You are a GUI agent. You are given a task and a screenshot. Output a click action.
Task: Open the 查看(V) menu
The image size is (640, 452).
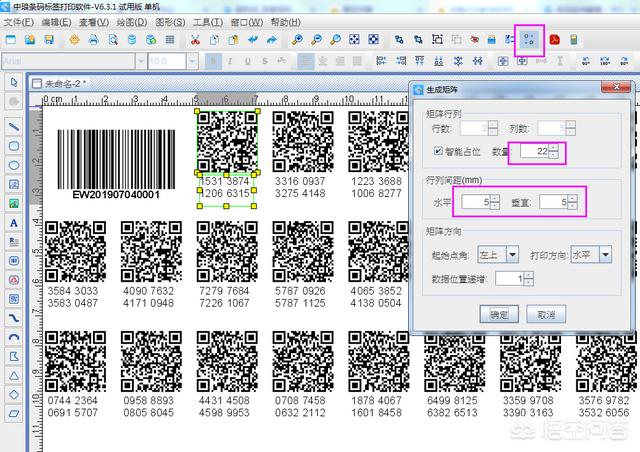coord(94,22)
